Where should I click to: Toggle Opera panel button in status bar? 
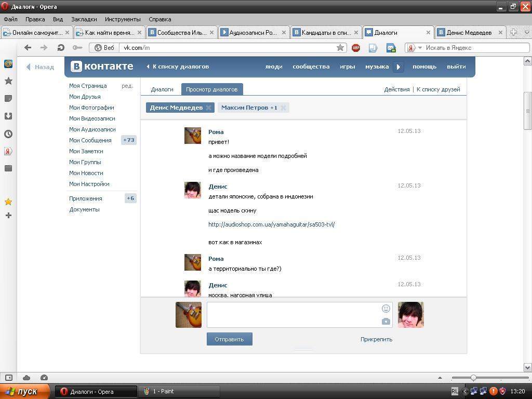click(9, 378)
